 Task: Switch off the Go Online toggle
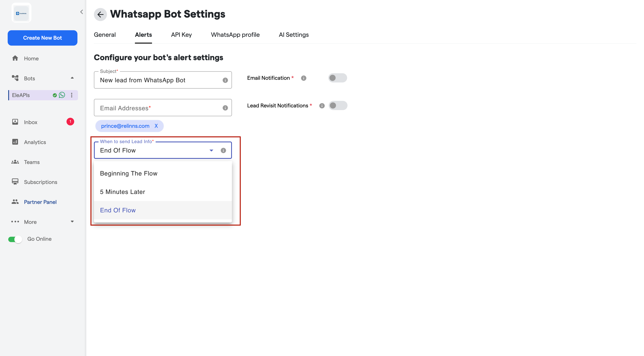pos(15,239)
